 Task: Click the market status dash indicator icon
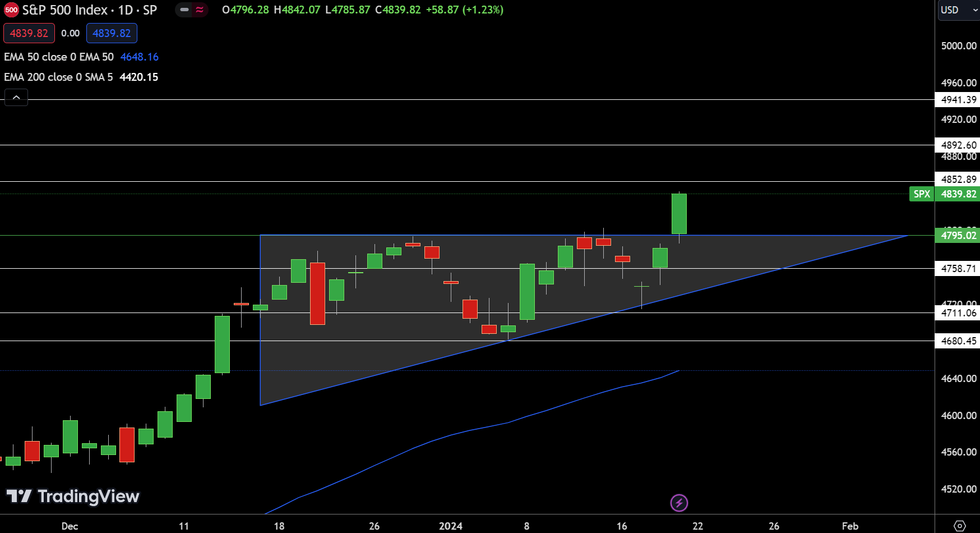pyautogui.click(x=184, y=10)
